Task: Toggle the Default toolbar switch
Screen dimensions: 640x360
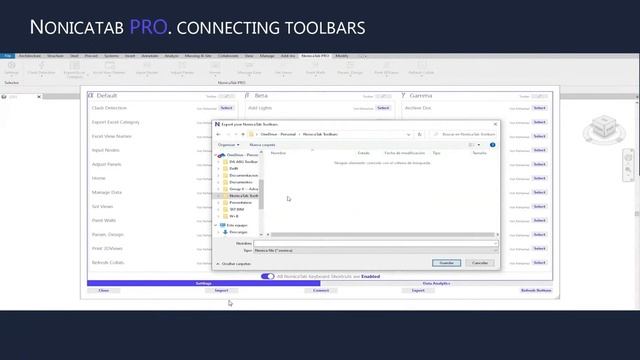Action: 226,96
